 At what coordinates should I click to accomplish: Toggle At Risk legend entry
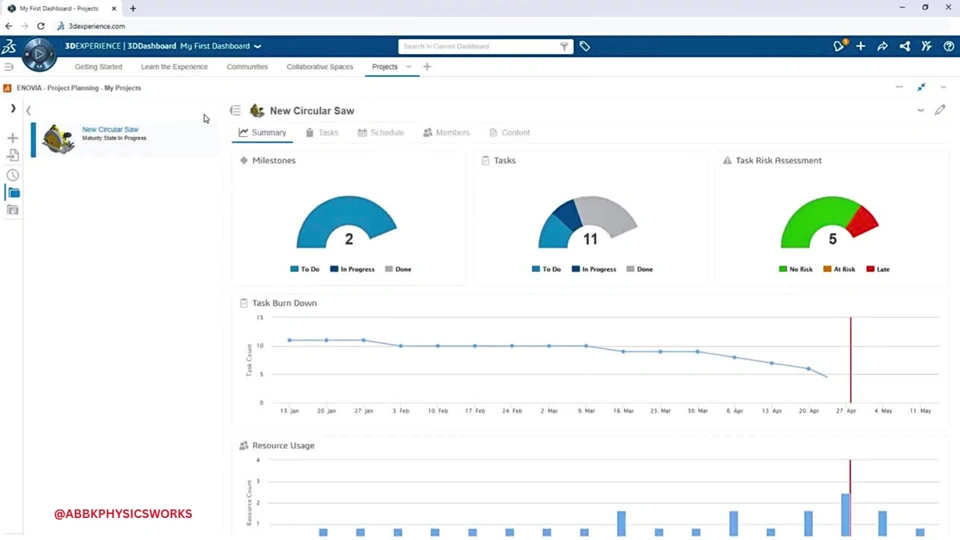click(x=839, y=269)
